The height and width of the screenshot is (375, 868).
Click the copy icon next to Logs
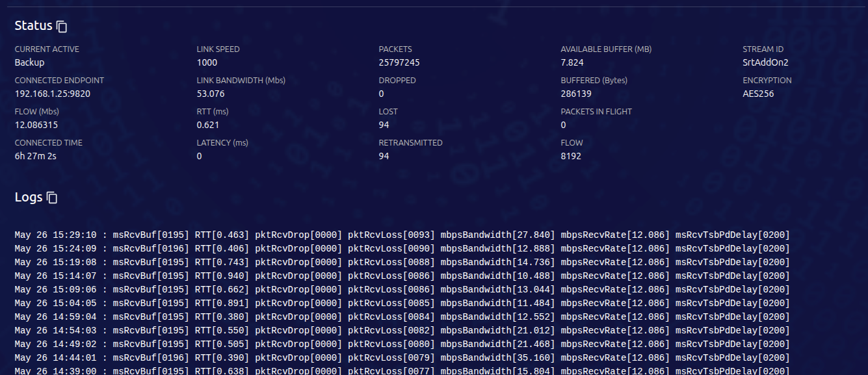click(x=52, y=198)
